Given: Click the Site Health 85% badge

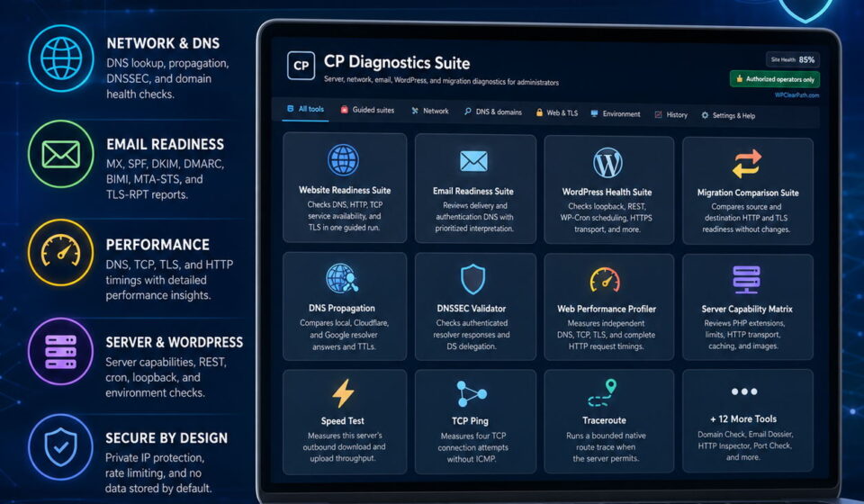Looking at the screenshot, I should 792,59.
